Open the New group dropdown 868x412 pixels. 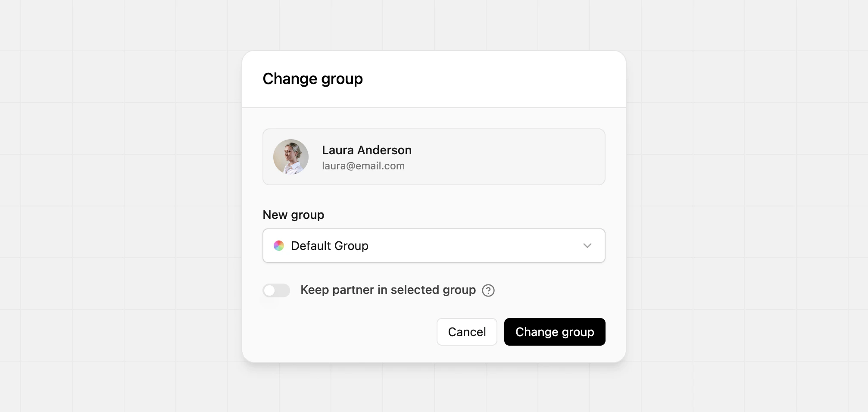coord(434,246)
